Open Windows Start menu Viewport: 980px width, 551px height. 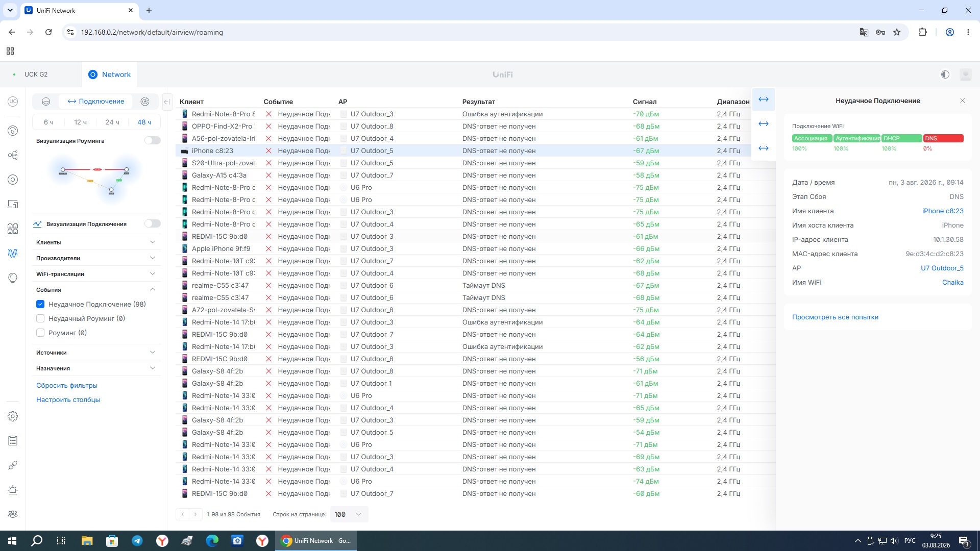click(x=12, y=541)
